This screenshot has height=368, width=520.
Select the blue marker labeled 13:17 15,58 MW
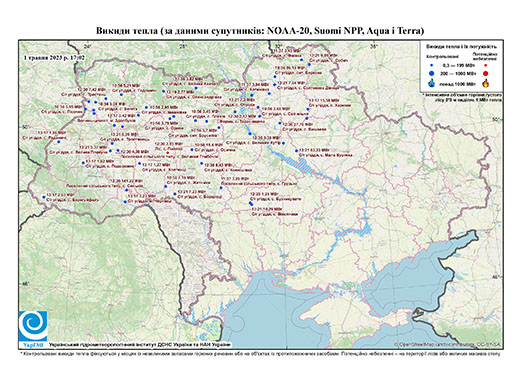point(308,109)
